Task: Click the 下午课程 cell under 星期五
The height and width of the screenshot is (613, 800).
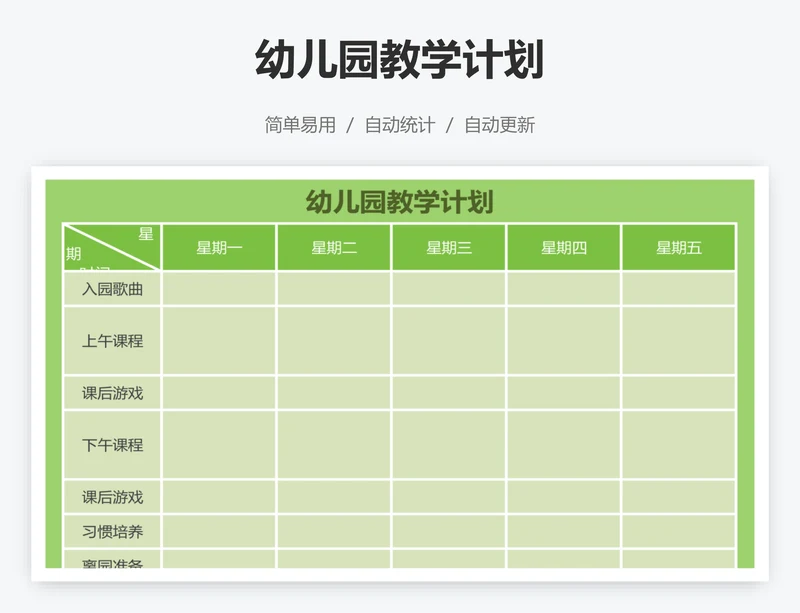Action: pyautogui.click(x=679, y=445)
